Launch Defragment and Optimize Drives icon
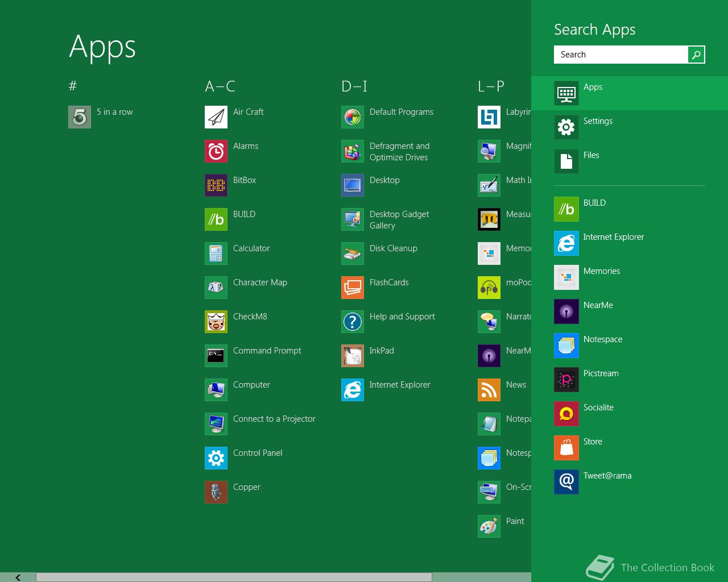Screen dimensions: 728x582 [x=353, y=151]
